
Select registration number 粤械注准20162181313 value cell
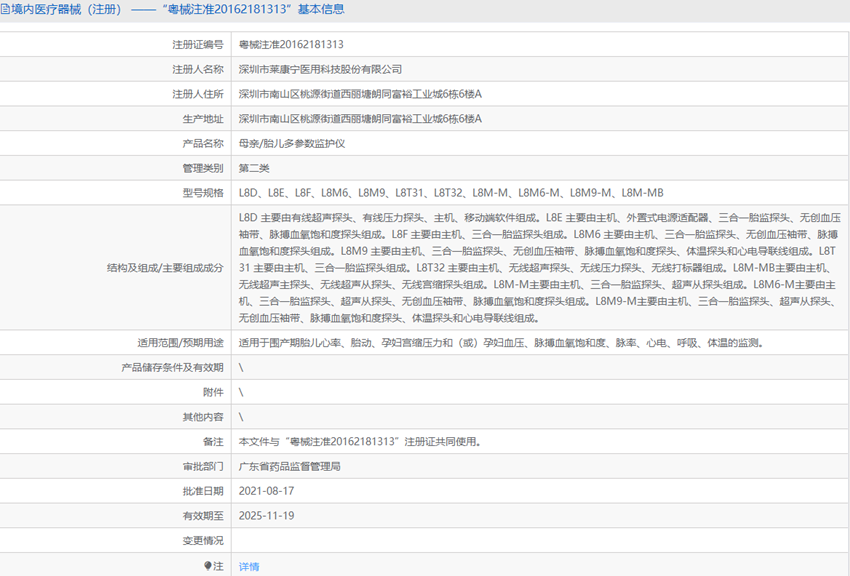point(291,44)
